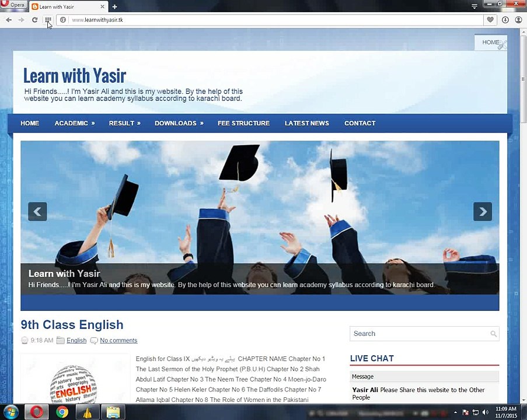Screen dimensions: 527x420
Task: Open Speed Dial grid icon
Action: [48, 20]
